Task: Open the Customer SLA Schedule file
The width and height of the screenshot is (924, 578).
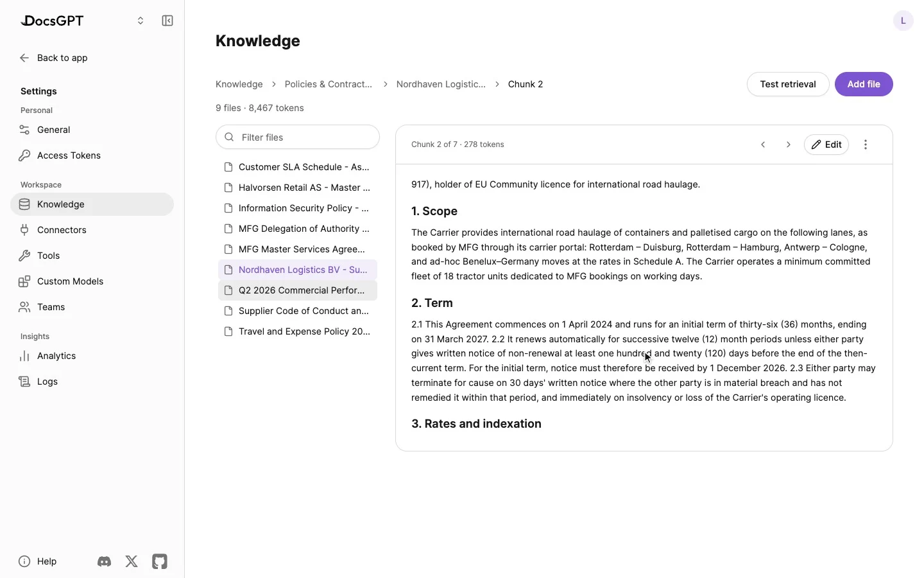Action: [298, 167]
